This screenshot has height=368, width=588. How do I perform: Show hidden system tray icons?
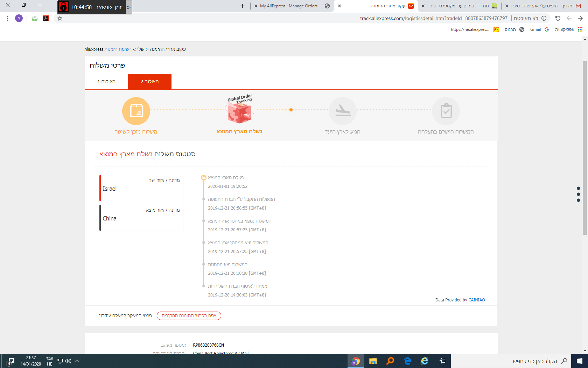[x=77, y=361]
